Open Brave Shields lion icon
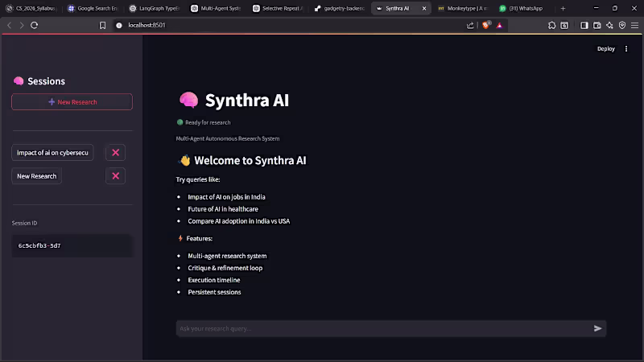The height and width of the screenshot is (362, 644). point(486,25)
